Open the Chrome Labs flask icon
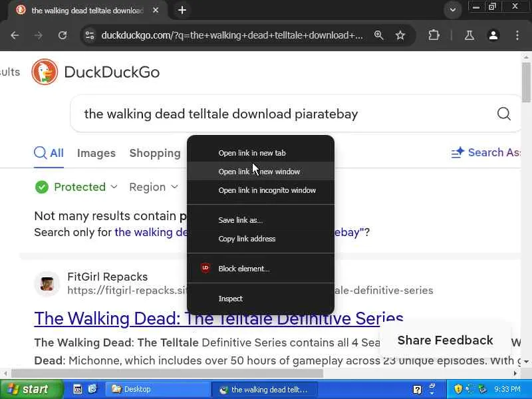Viewport: 532px width, 399px height. (x=469, y=35)
